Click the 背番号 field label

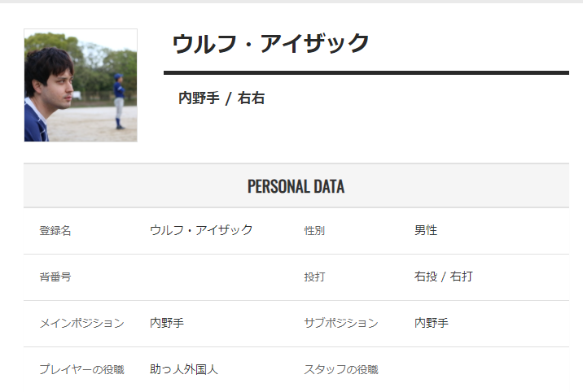pyautogui.click(x=55, y=277)
